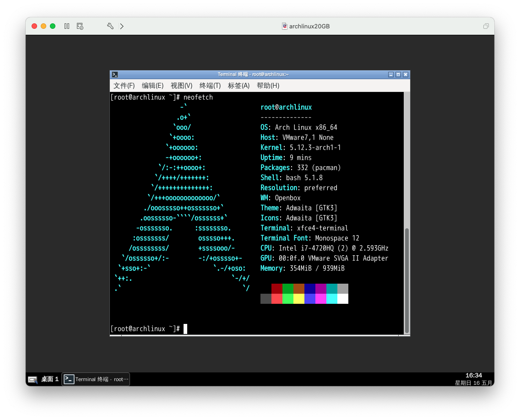Click the 'Resolution: preferred' line
Image resolution: width=520 pixels, height=420 pixels.
click(299, 188)
